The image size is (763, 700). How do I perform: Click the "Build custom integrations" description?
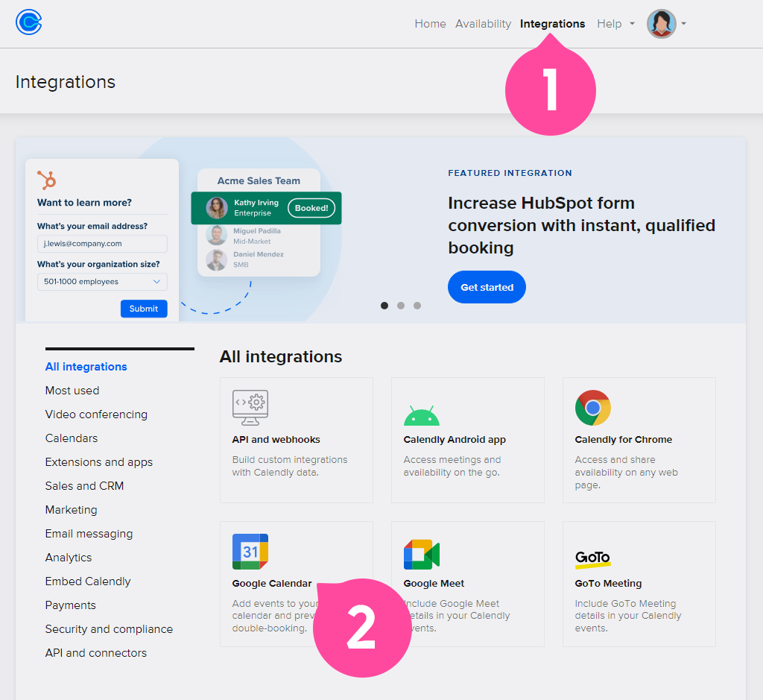(290, 466)
